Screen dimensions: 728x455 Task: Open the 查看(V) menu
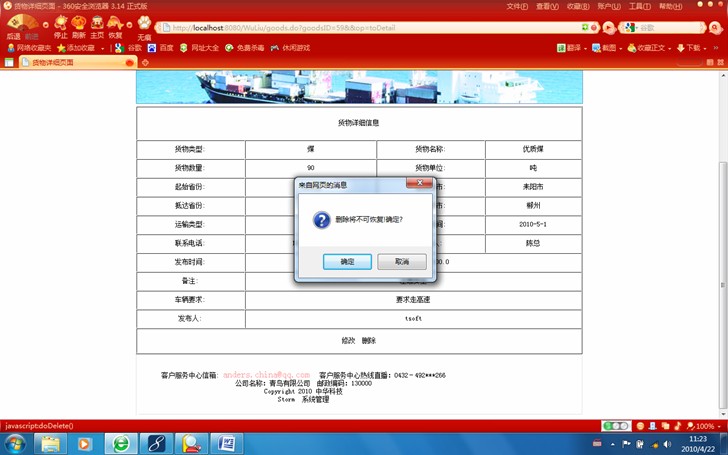pyautogui.click(x=547, y=6)
